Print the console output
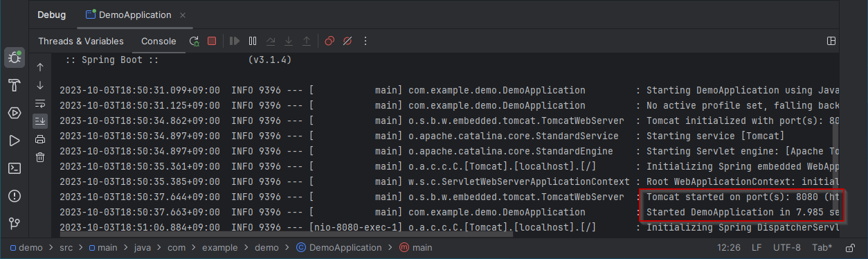 click(x=40, y=139)
